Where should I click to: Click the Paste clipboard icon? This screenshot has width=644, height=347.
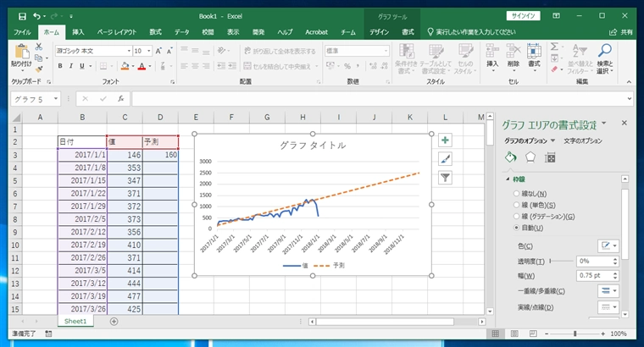[21, 54]
